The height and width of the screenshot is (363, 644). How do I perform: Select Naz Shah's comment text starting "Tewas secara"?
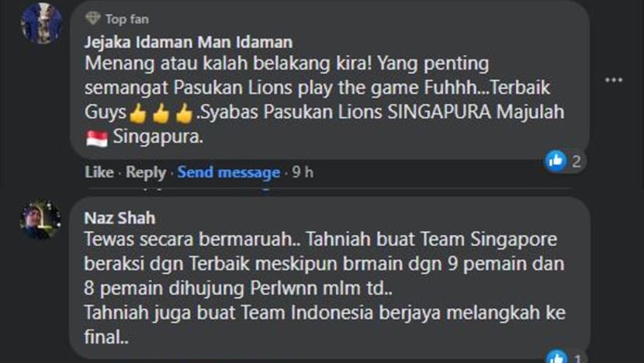click(325, 288)
